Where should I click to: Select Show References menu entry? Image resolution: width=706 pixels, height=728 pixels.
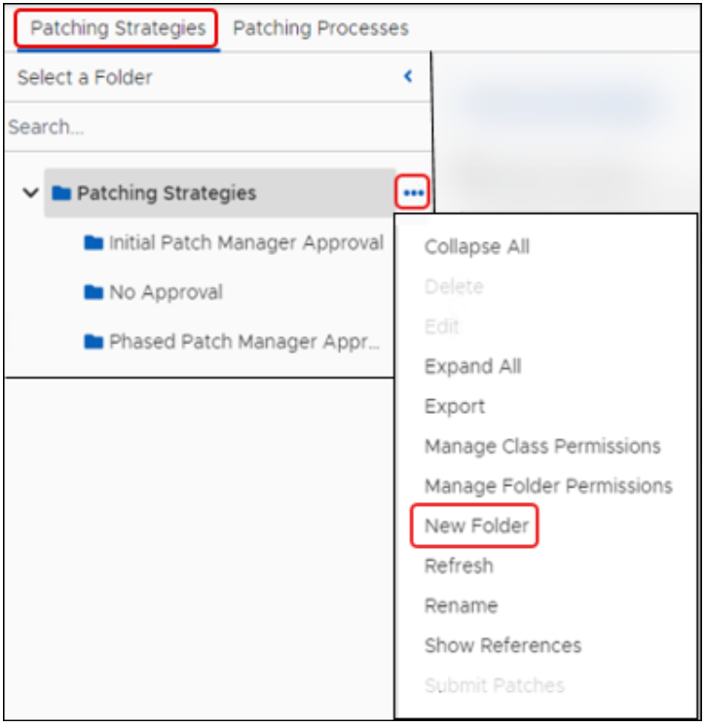tap(502, 645)
